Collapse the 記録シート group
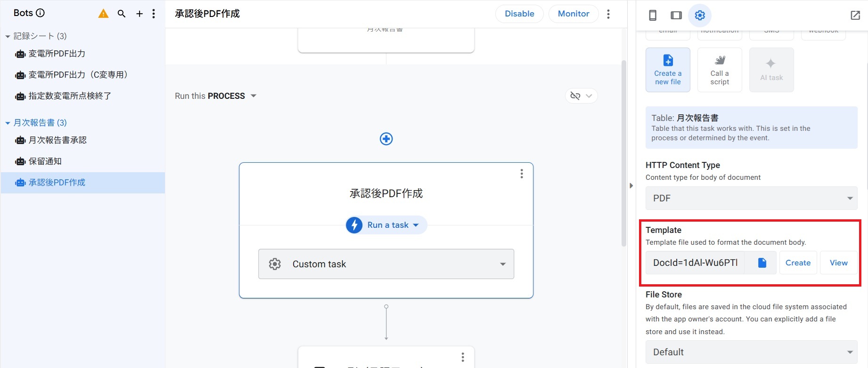The height and width of the screenshot is (368, 868). [x=8, y=36]
